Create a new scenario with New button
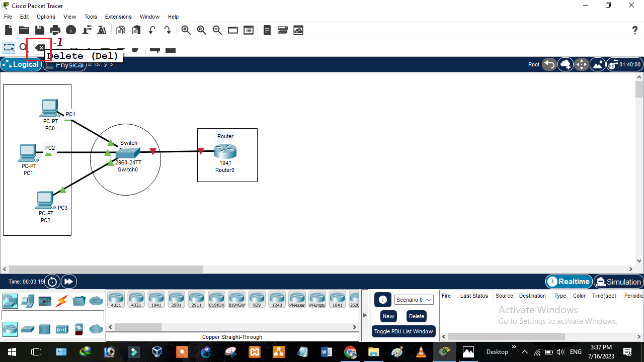The image size is (644, 362). (x=388, y=316)
